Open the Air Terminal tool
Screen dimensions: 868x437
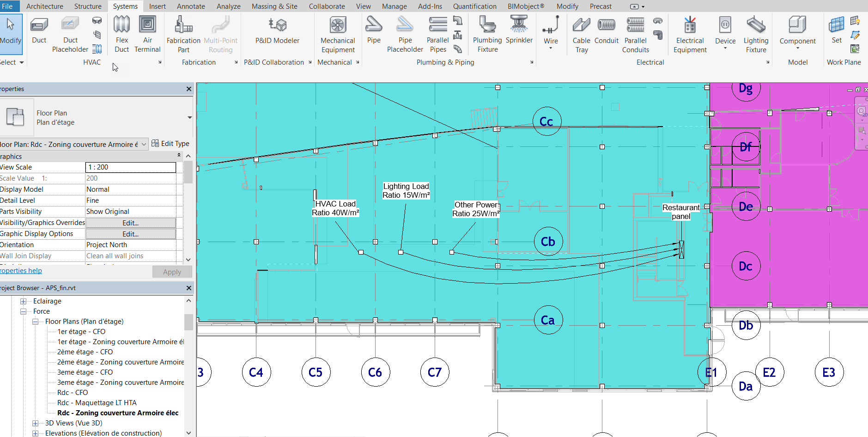147,32
